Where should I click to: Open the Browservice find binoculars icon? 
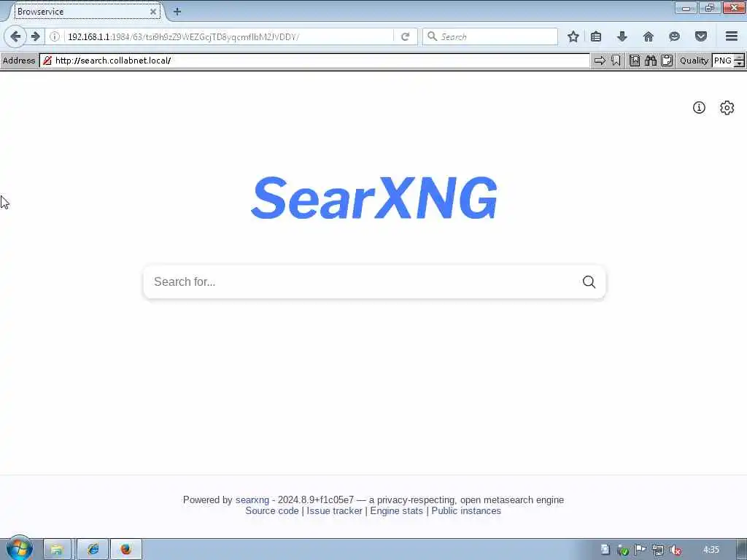coord(651,61)
